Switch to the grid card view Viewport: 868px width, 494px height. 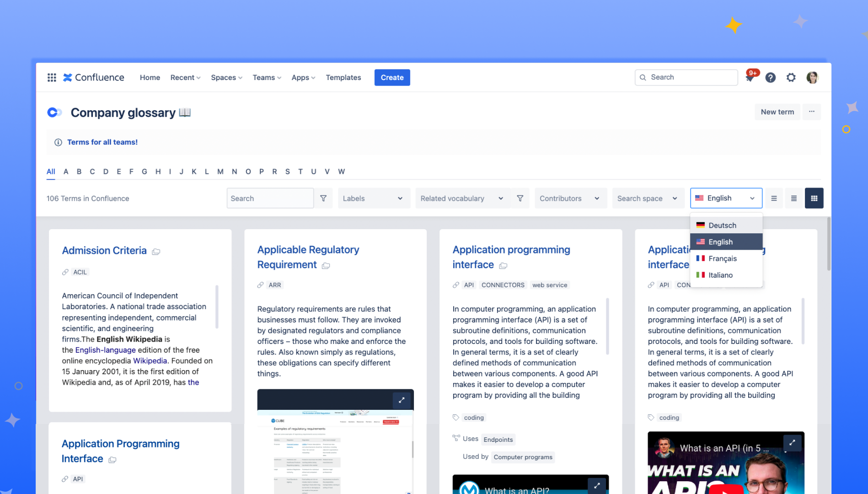click(x=814, y=198)
